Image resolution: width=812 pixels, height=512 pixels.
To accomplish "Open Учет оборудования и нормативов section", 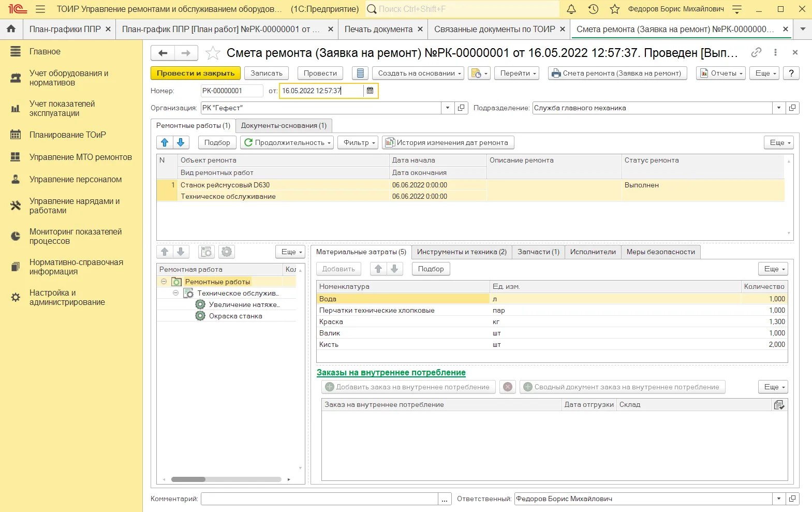I will pyautogui.click(x=69, y=78).
